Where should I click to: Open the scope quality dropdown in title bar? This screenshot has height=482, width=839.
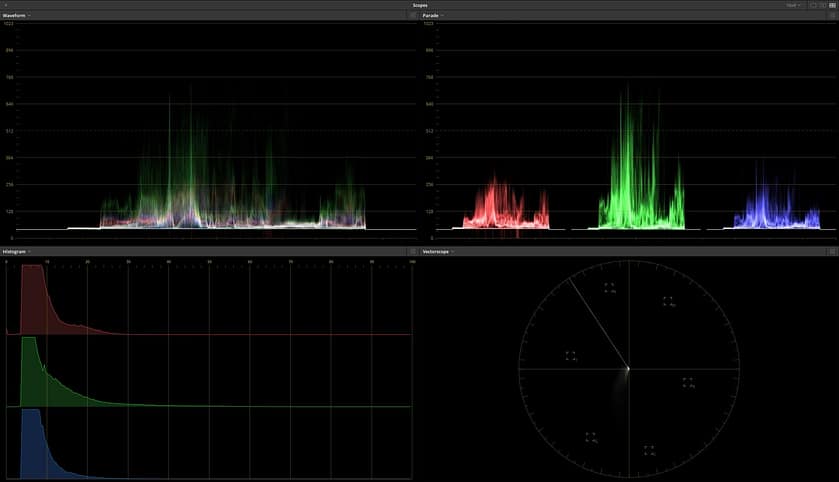793,5
